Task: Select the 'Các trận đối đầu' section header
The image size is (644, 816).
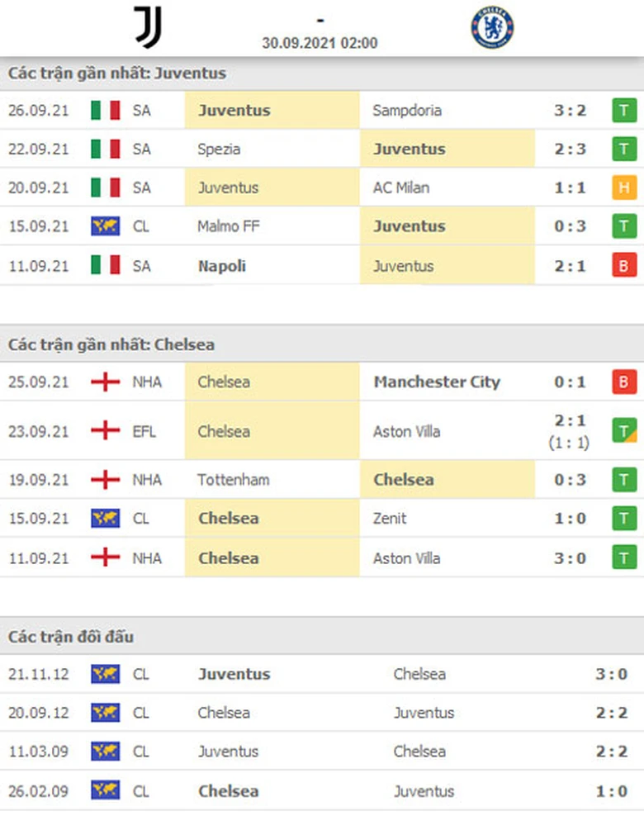Action: tap(71, 637)
